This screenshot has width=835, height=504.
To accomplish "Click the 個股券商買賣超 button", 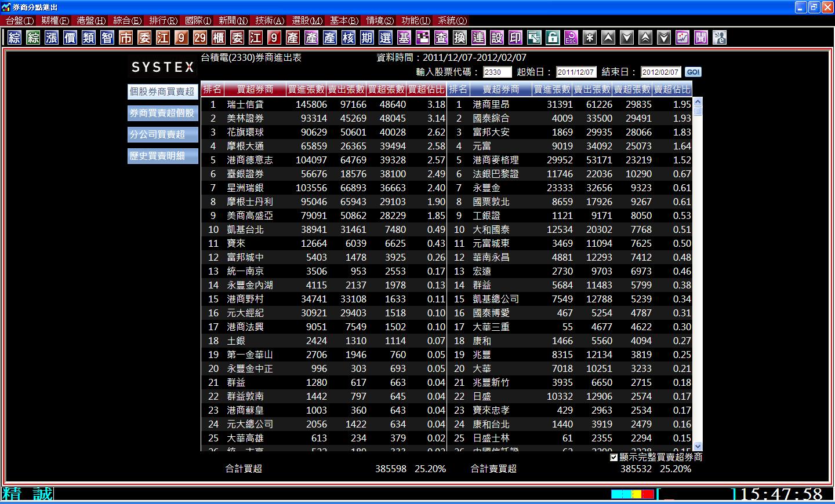I will point(162,92).
